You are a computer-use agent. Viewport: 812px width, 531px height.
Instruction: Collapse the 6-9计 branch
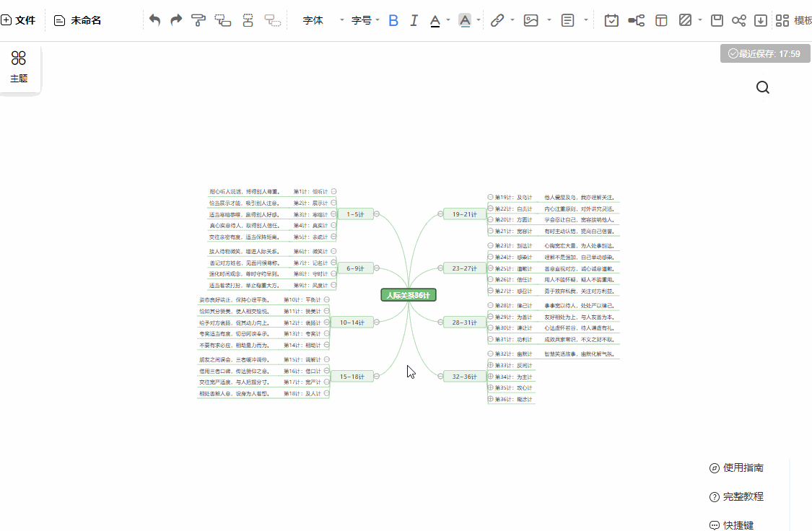pyautogui.click(x=377, y=268)
